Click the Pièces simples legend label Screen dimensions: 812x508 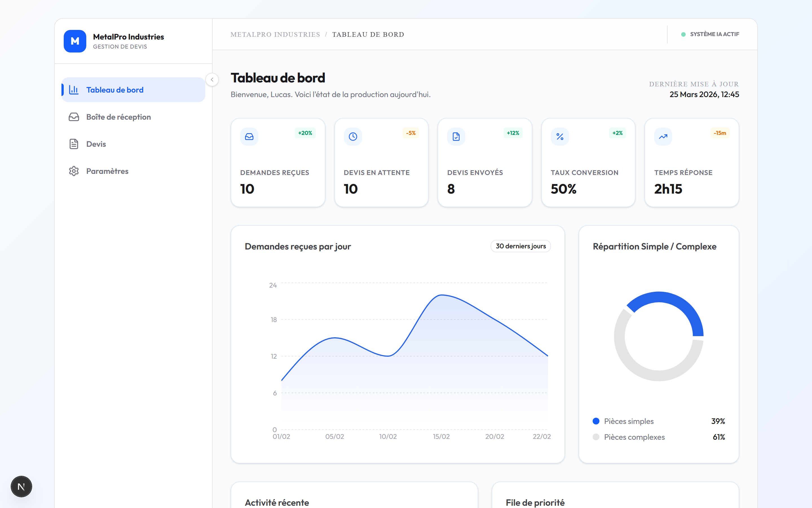[629, 421]
